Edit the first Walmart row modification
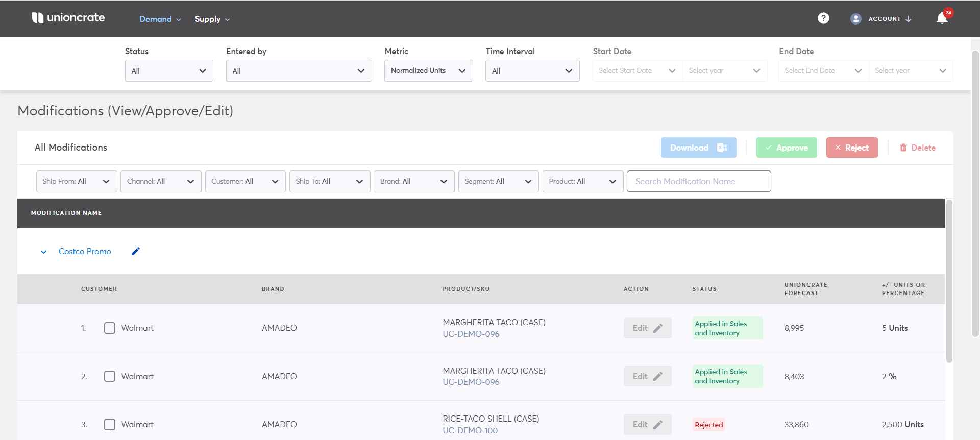980x440 pixels. tap(647, 328)
